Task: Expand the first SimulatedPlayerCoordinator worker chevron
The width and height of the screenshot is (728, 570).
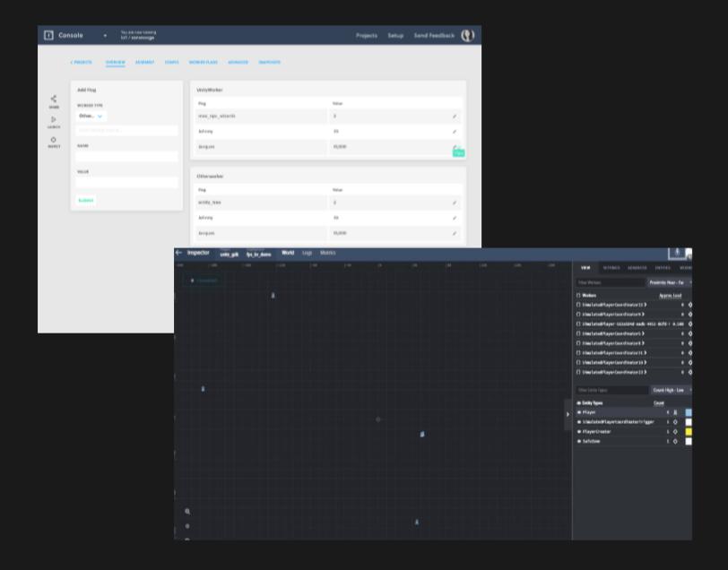Action: coord(646,305)
